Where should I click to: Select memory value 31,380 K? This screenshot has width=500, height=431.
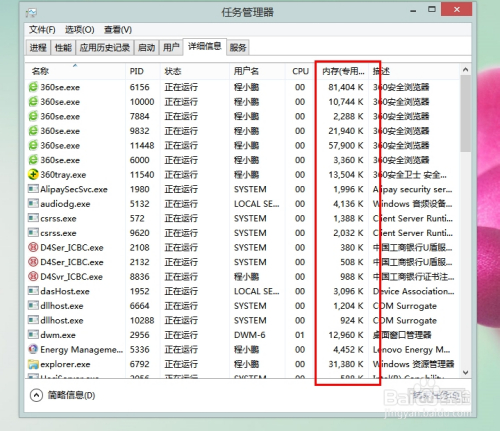click(346, 364)
